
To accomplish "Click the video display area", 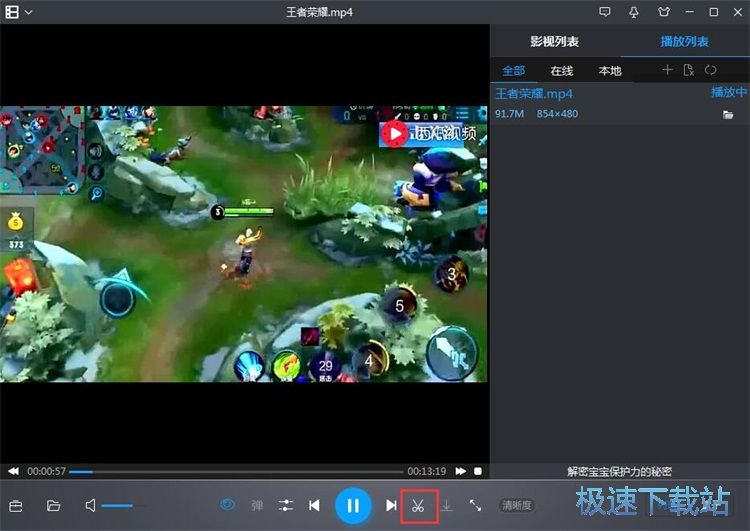I will pyautogui.click(x=244, y=244).
